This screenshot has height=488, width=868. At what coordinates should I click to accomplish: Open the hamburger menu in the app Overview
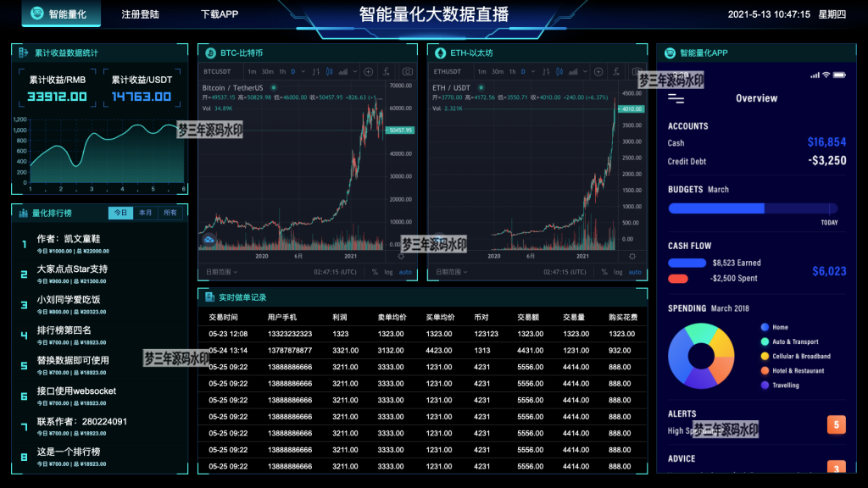click(x=676, y=99)
